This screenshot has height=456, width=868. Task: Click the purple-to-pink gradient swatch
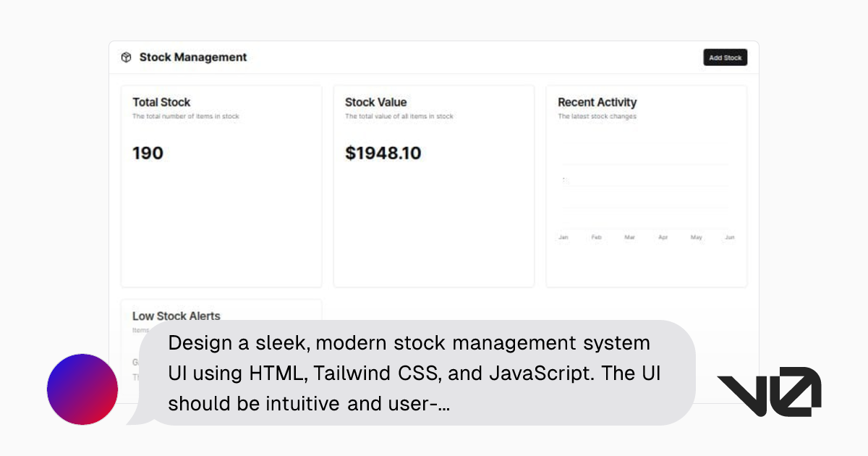click(82, 389)
